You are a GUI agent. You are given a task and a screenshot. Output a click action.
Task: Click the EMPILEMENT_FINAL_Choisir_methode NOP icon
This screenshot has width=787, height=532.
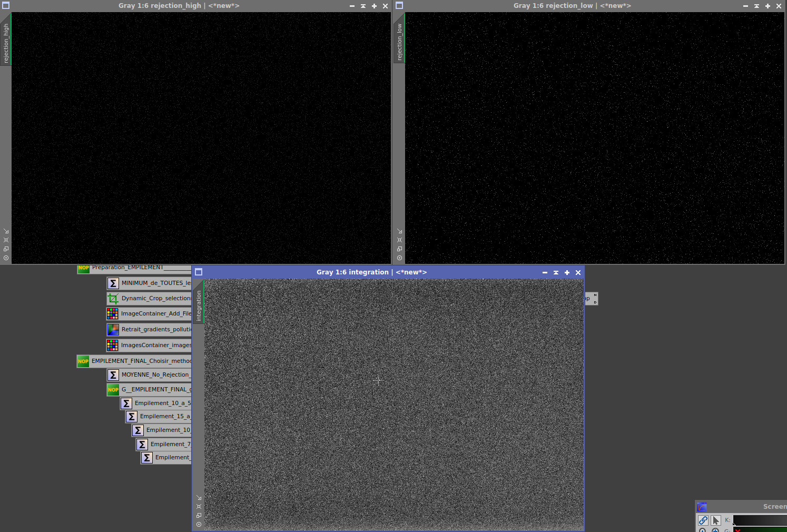click(x=83, y=361)
